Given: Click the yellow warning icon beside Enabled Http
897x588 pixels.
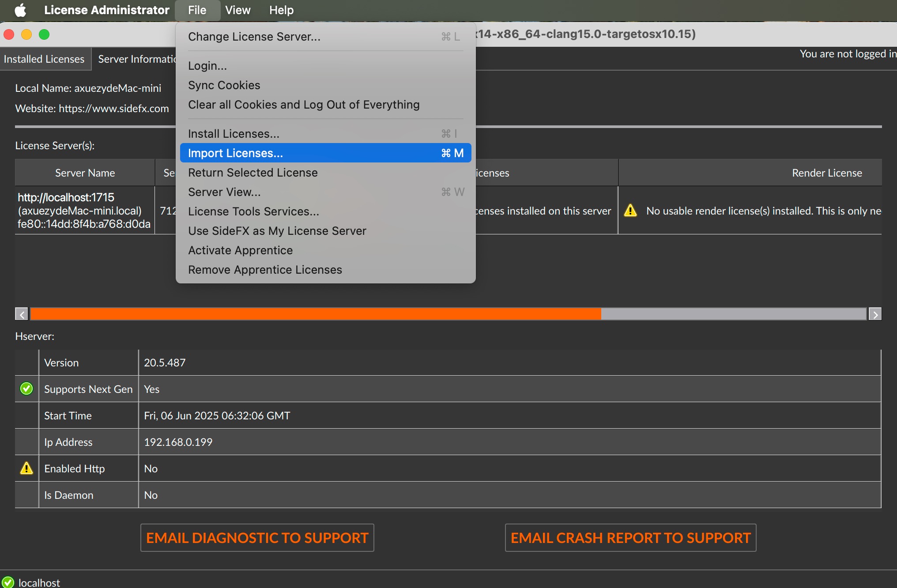Looking at the screenshot, I should coord(26,468).
